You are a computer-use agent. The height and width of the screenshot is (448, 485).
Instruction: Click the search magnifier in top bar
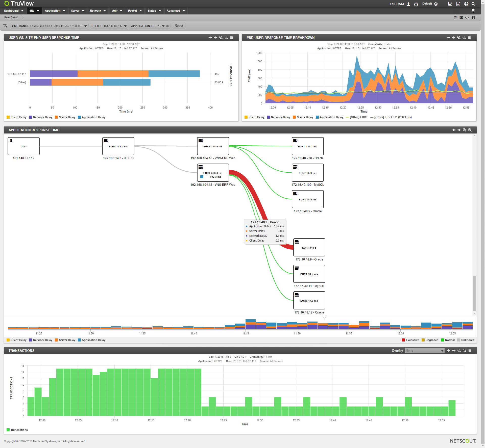point(473,4)
